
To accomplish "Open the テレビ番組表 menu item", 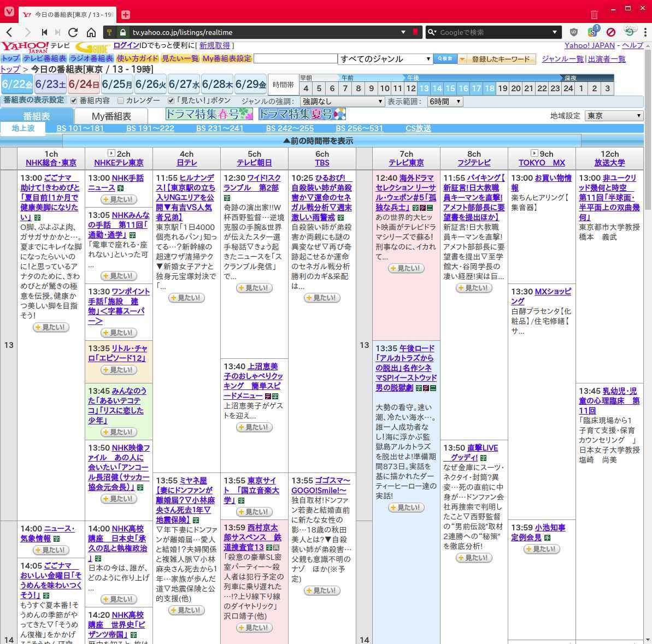I will (x=44, y=58).
